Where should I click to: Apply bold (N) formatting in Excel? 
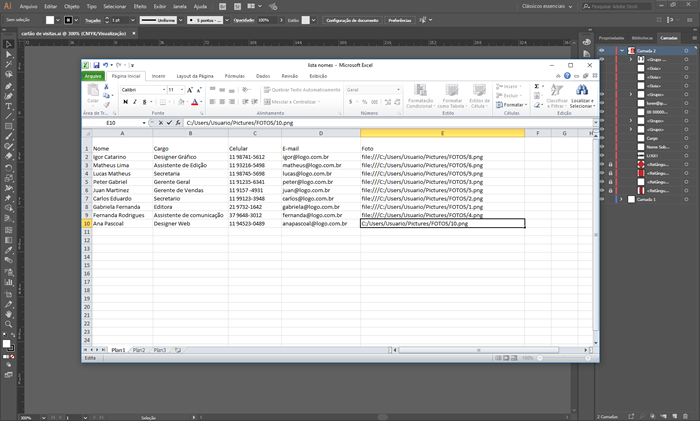tap(125, 102)
